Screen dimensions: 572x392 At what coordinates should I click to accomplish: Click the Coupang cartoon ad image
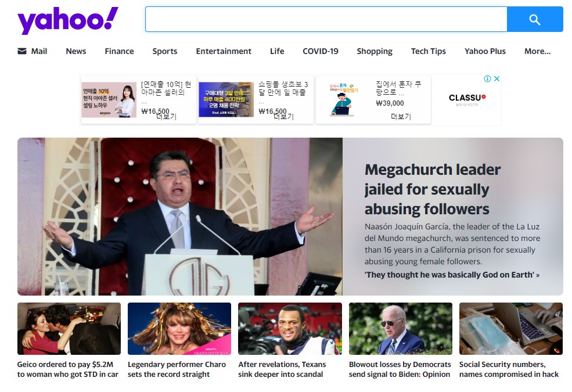coord(343,100)
